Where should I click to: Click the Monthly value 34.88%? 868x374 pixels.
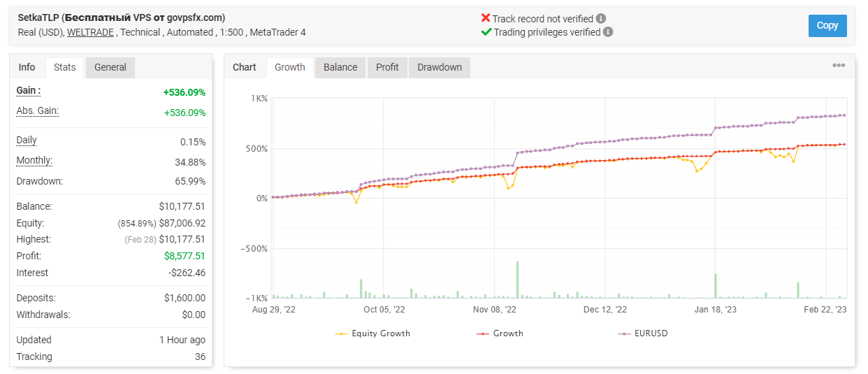(x=189, y=161)
